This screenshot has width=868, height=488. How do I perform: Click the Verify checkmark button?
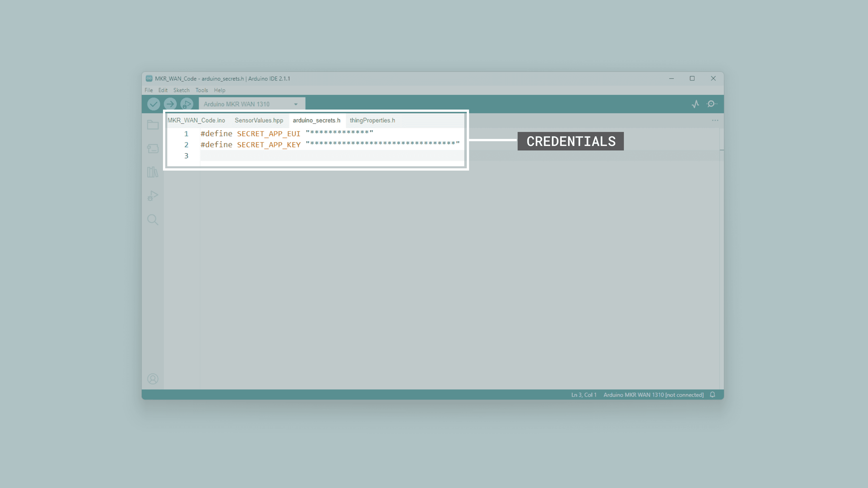pyautogui.click(x=153, y=104)
